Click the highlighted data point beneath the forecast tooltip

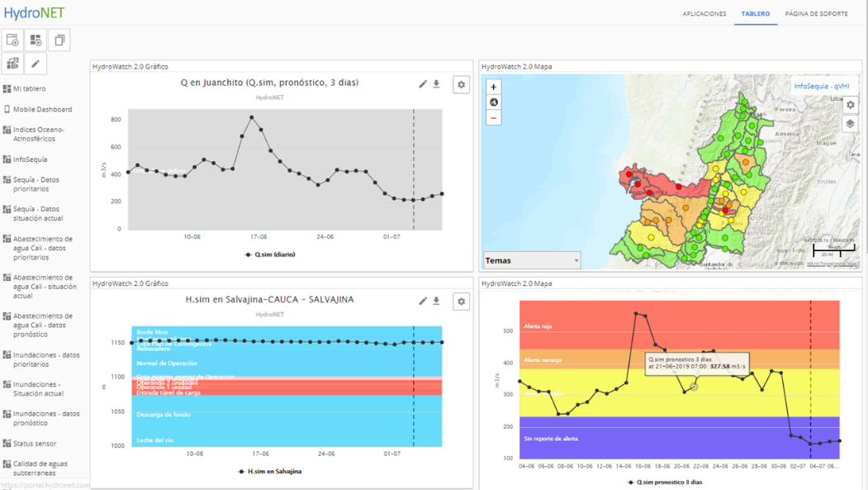pos(695,387)
